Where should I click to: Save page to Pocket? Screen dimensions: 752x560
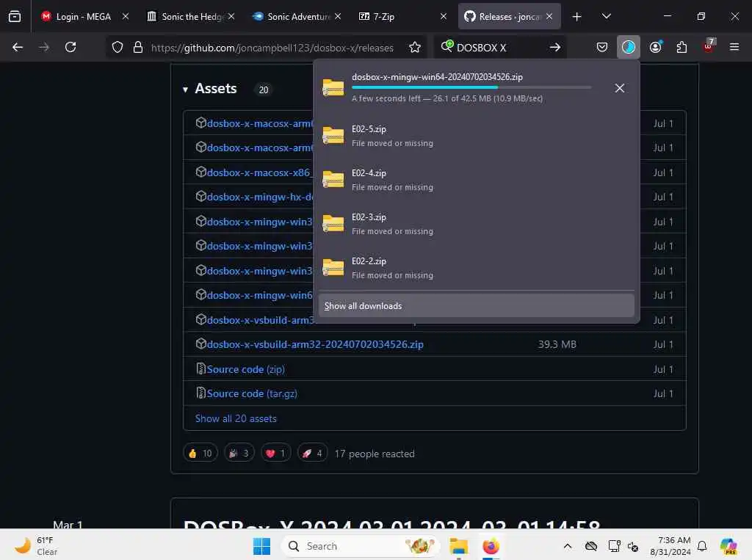click(602, 47)
